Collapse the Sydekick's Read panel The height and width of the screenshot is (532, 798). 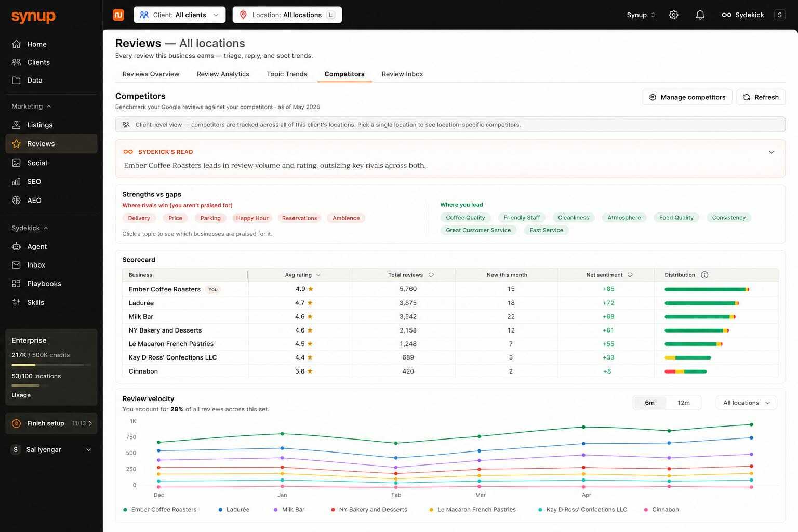pyautogui.click(x=771, y=152)
